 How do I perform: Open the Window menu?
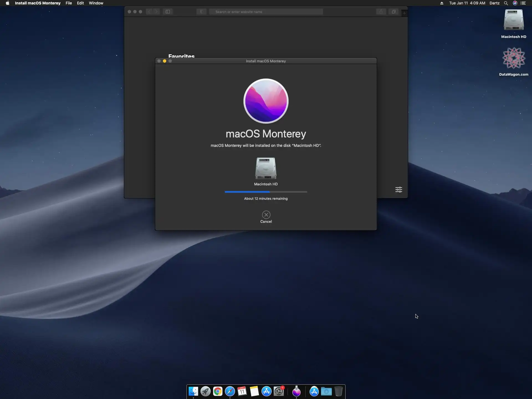[x=96, y=3]
